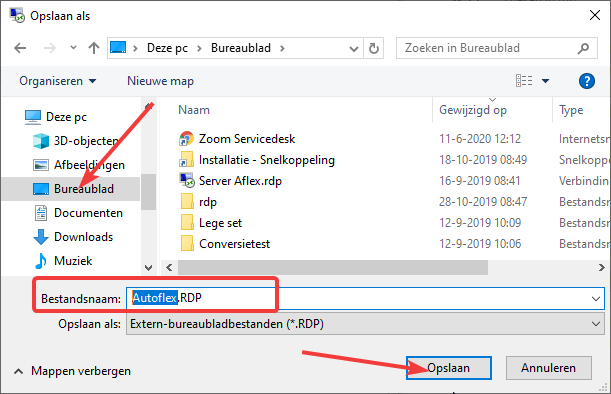Image resolution: width=611 pixels, height=394 pixels.
Task: Click the search magnifier icon
Action: pyautogui.click(x=583, y=48)
